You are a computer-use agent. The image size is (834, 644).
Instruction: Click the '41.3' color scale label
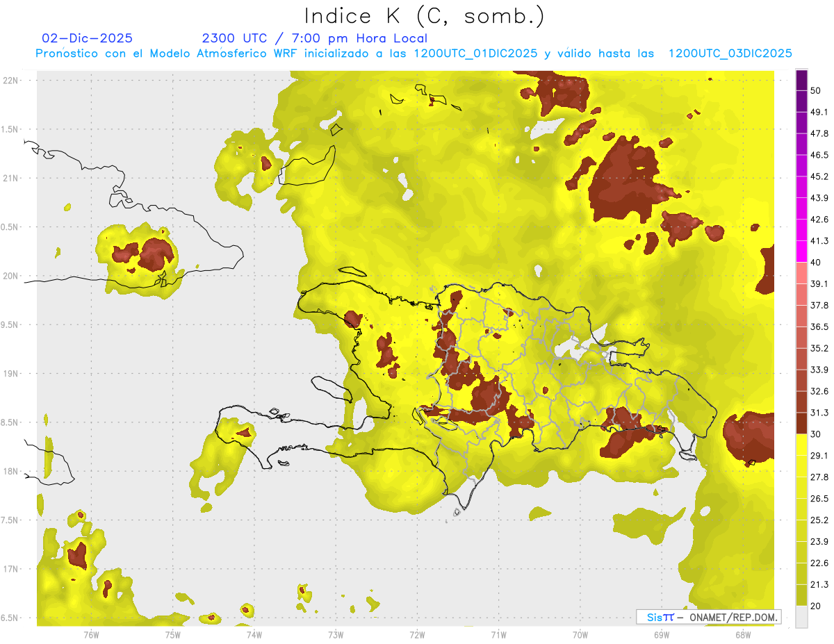(x=819, y=241)
